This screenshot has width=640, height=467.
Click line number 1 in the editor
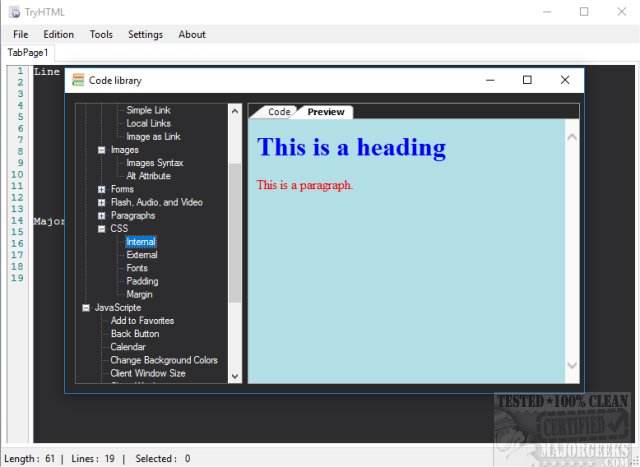point(20,71)
